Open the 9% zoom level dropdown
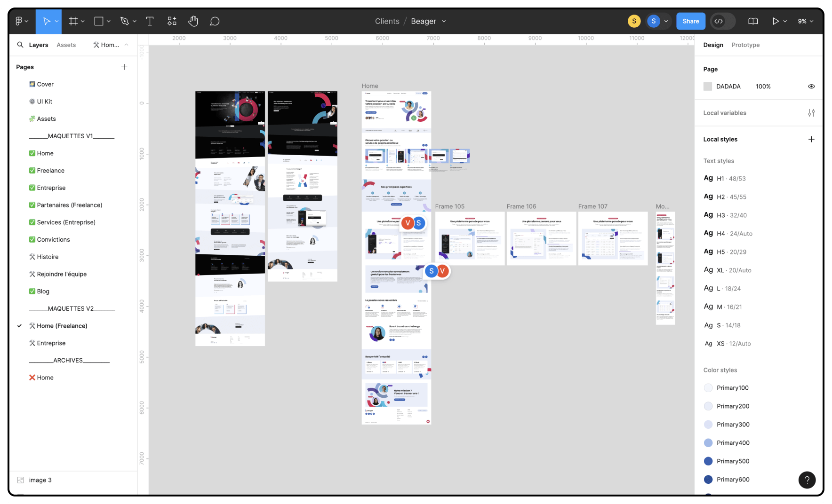Screen dimensions: 832x504 805,21
